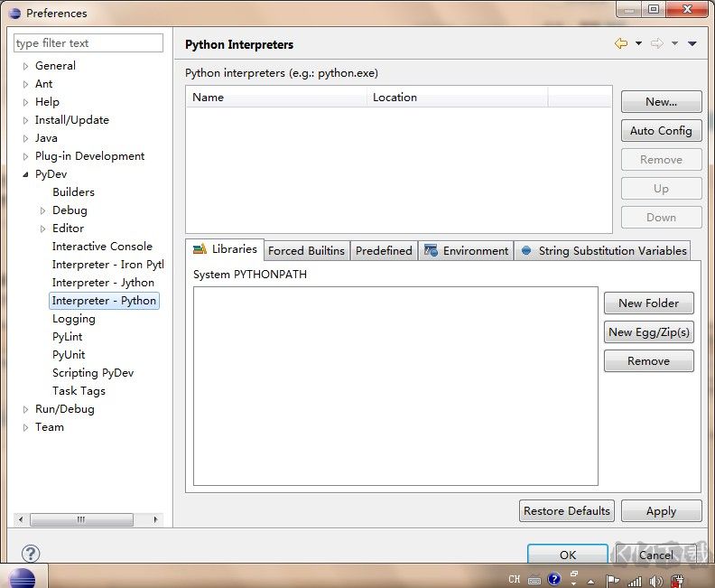Collapse the PyDev tree node
This screenshot has width=715, height=588.
25,174
